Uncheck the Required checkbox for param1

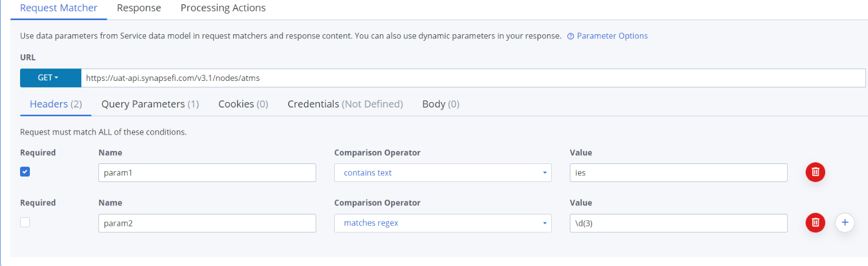[25, 172]
